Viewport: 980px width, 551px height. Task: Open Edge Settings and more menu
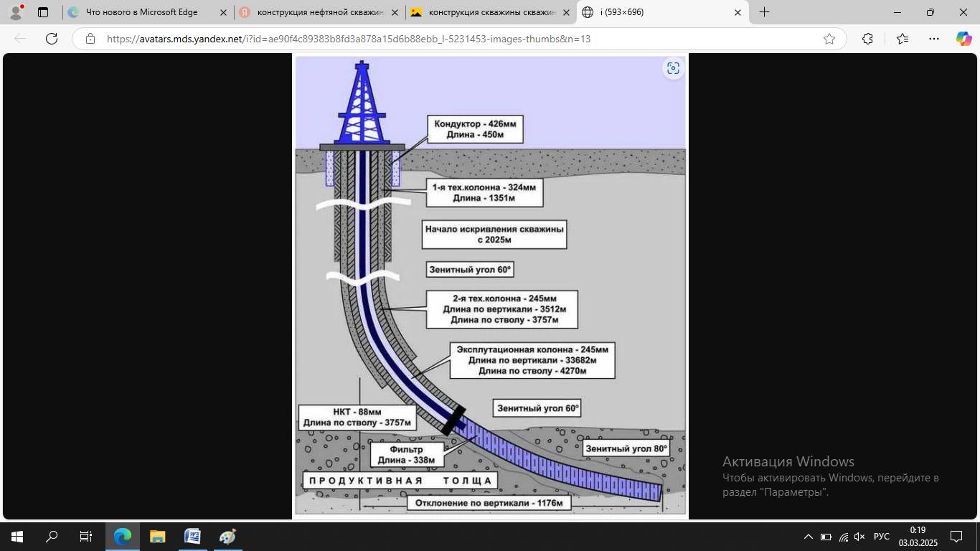933,39
